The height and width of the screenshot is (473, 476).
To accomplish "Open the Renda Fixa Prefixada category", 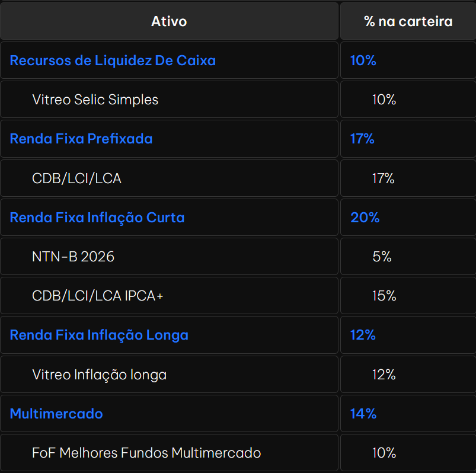I will click(81, 139).
